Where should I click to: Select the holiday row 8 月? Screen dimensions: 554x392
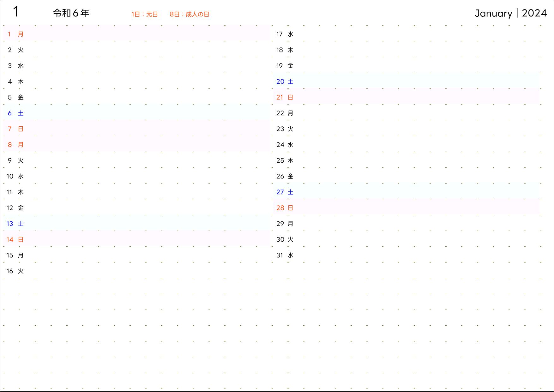(x=137, y=144)
